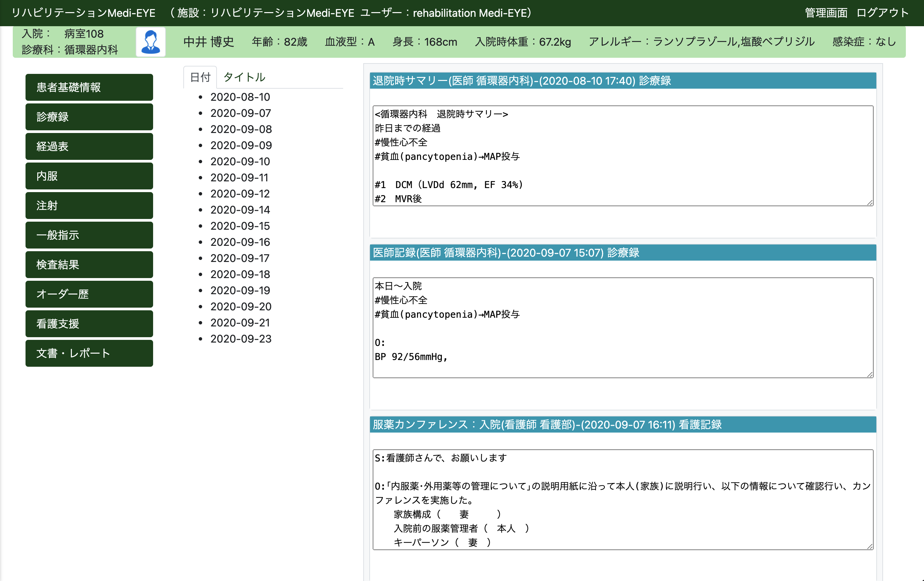Open 経過表 from the sidebar
The image size is (924, 581).
[x=89, y=146]
